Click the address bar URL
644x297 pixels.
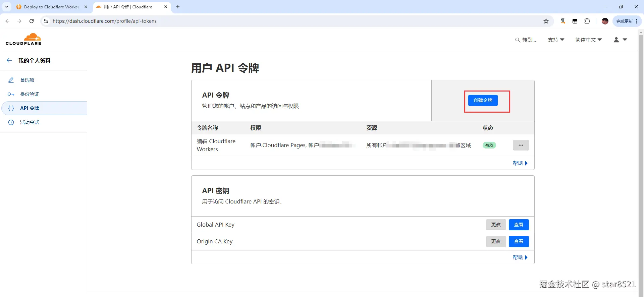pyautogui.click(x=105, y=21)
